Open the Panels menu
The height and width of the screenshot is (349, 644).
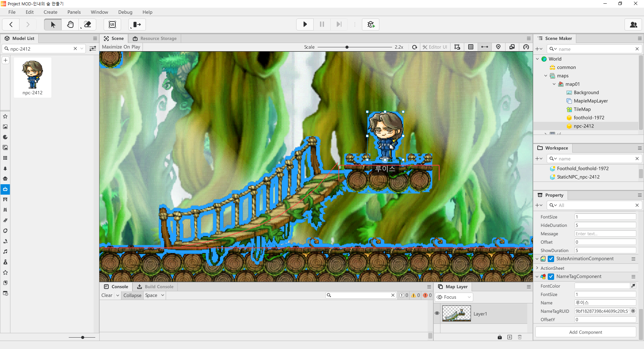74,12
